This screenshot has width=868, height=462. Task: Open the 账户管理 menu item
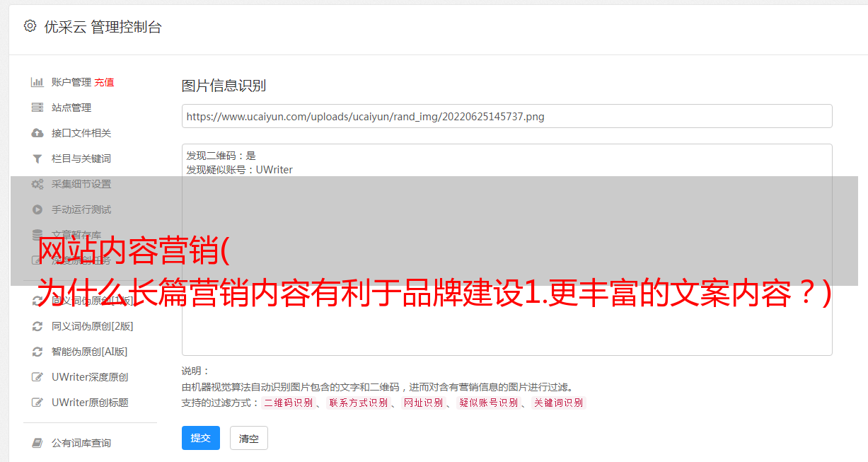pos(71,82)
